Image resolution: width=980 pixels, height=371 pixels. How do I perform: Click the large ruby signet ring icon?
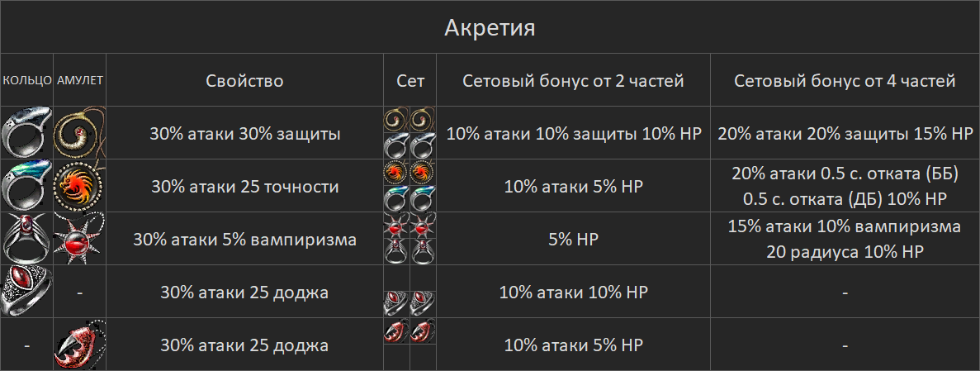26,291
